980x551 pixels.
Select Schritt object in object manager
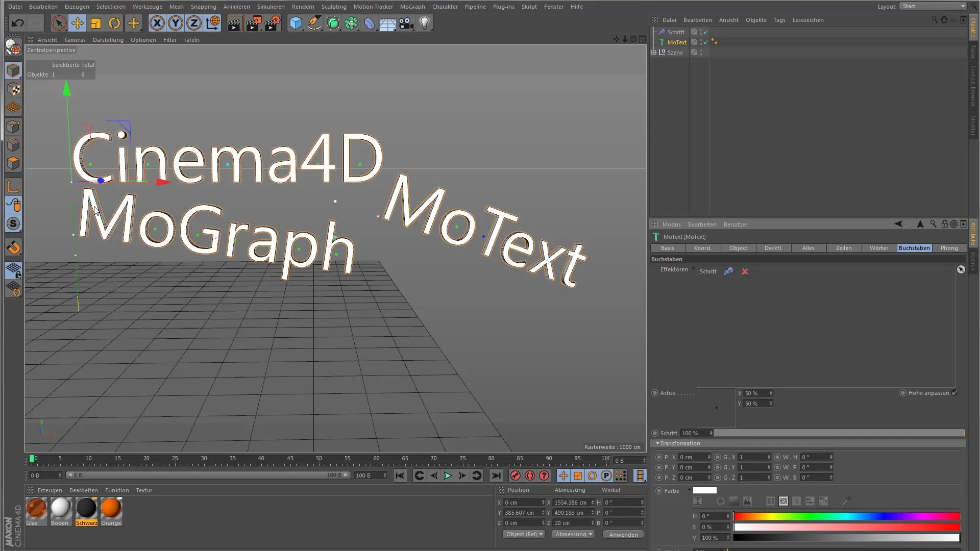coord(676,32)
